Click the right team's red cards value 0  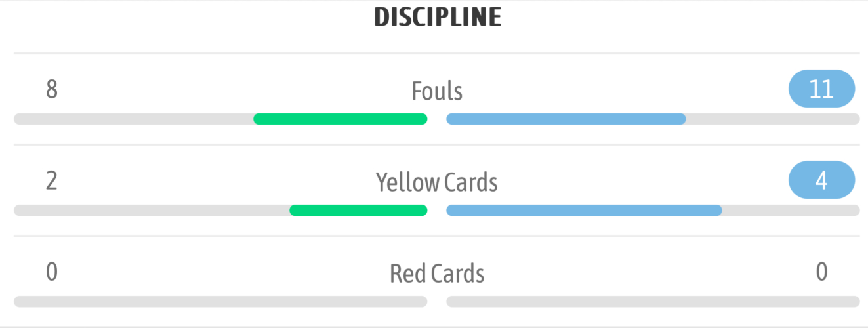(821, 272)
